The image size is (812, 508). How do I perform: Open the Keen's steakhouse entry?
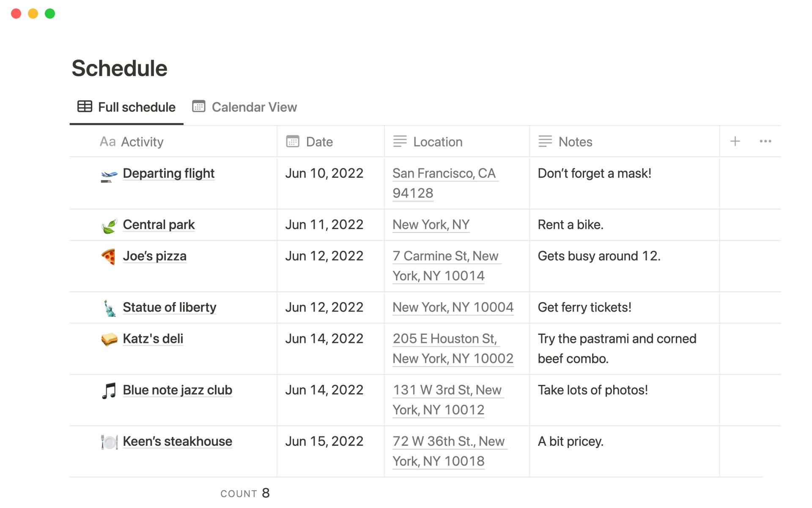177,441
